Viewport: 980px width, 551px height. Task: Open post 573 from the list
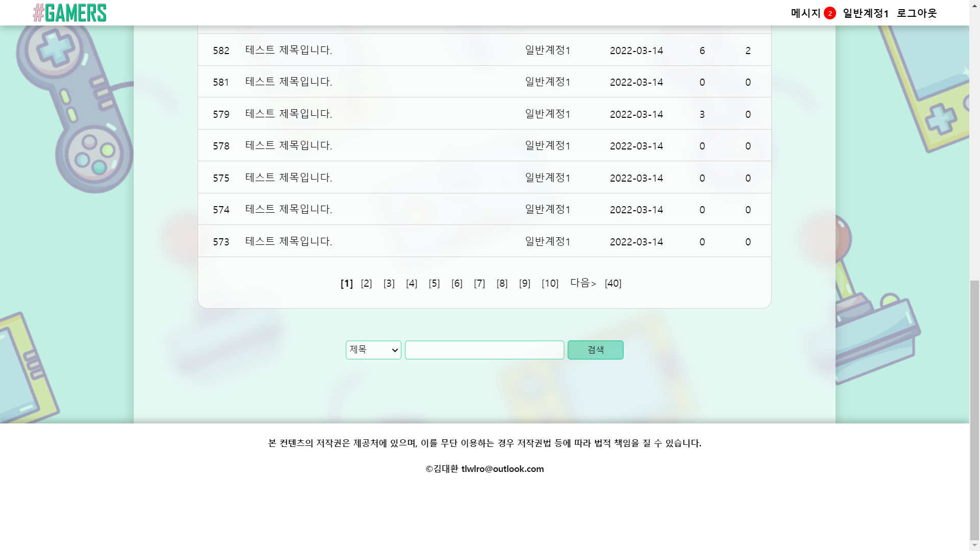pyautogui.click(x=288, y=241)
